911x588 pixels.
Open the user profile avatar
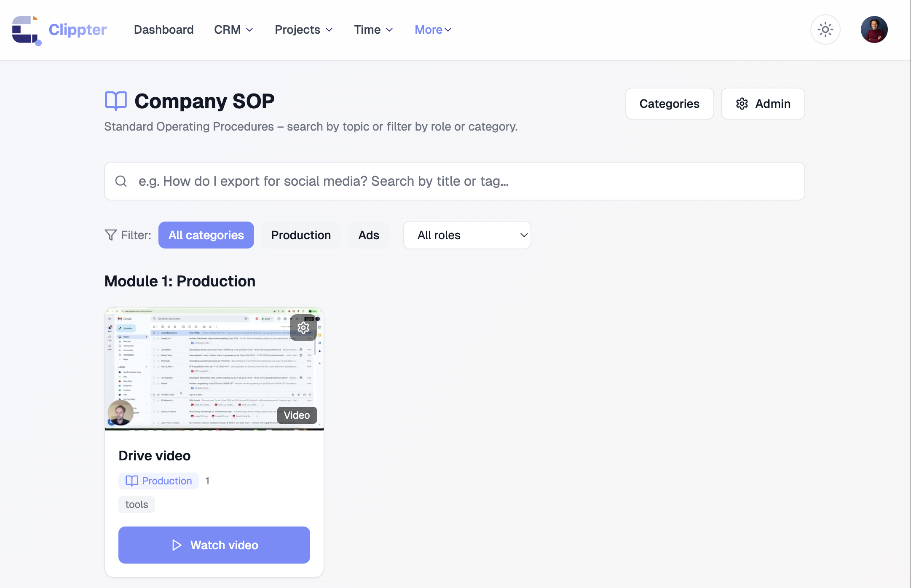click(874, 29)
